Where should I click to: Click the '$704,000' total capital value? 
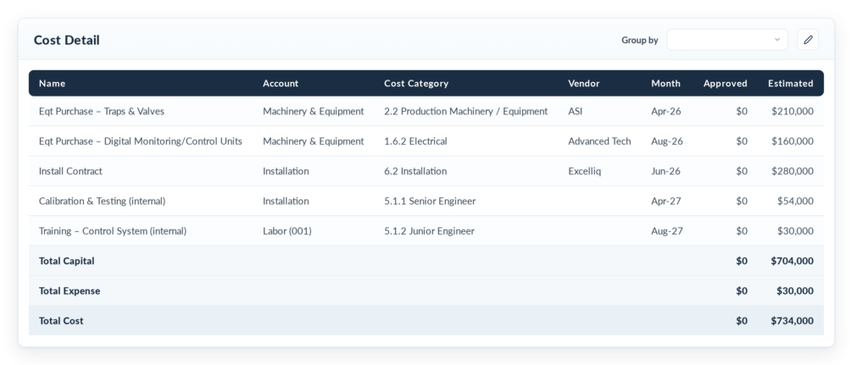coord(792,261)
